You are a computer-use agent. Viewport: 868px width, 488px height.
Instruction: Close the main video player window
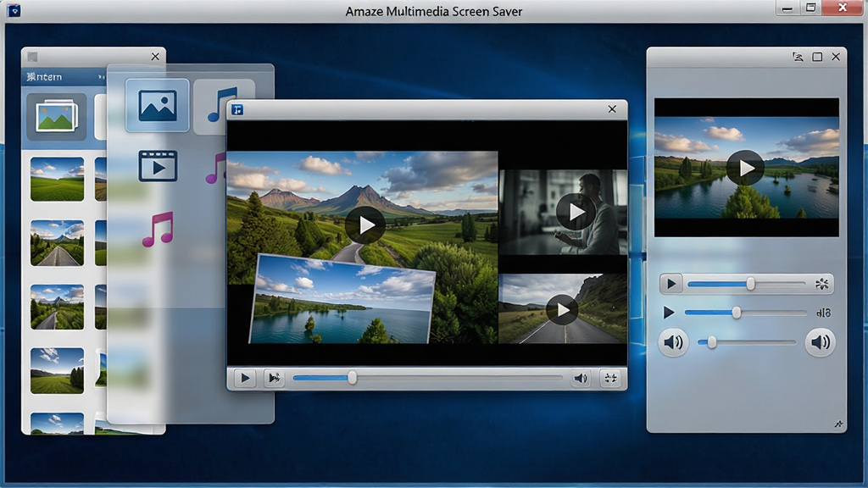[612, 109]
